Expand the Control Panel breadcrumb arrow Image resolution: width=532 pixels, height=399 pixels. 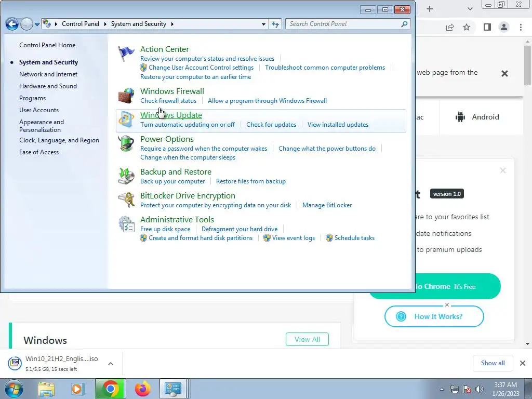(105, 24)
